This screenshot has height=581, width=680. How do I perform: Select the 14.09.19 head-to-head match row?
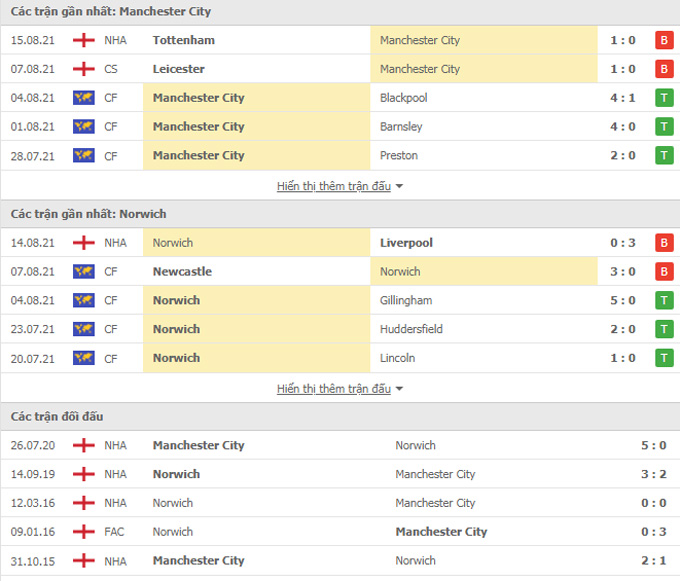(x=340, y=474)
